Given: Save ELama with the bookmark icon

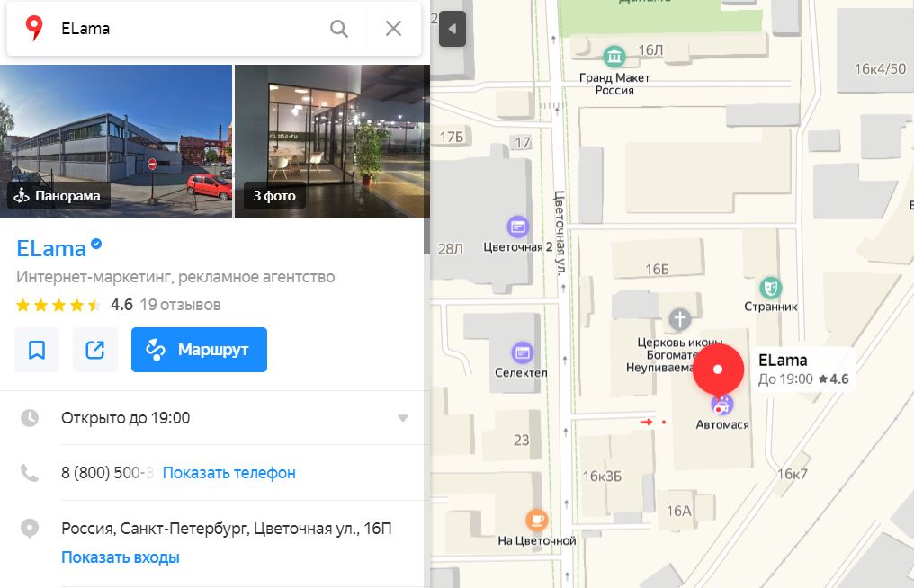Looking at the screenshot, I should point(37,350).
